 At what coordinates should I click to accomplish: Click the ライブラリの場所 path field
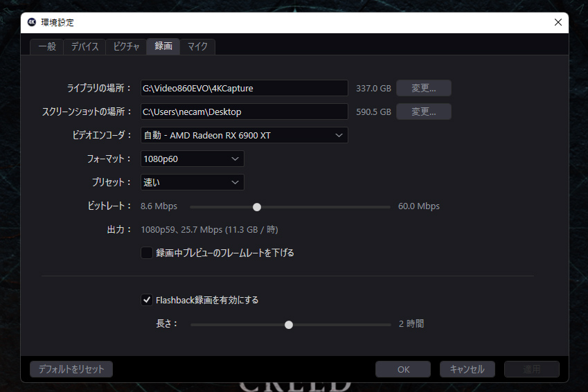244,88
